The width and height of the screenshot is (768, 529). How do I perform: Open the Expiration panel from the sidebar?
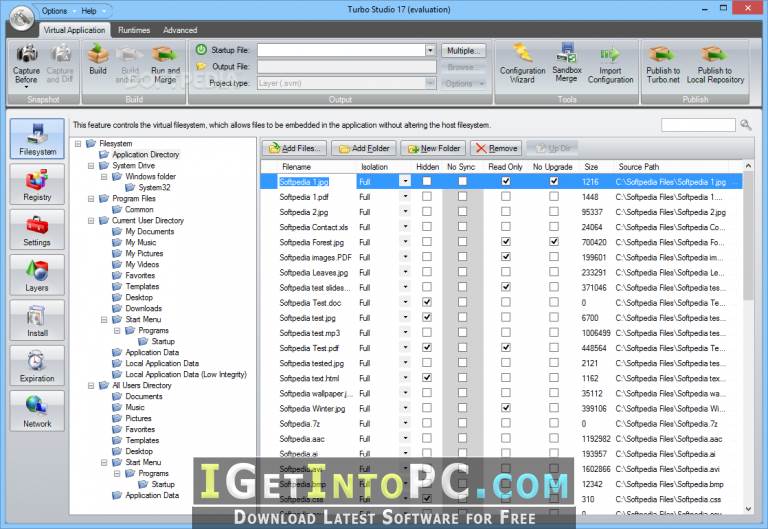[37, 365]
